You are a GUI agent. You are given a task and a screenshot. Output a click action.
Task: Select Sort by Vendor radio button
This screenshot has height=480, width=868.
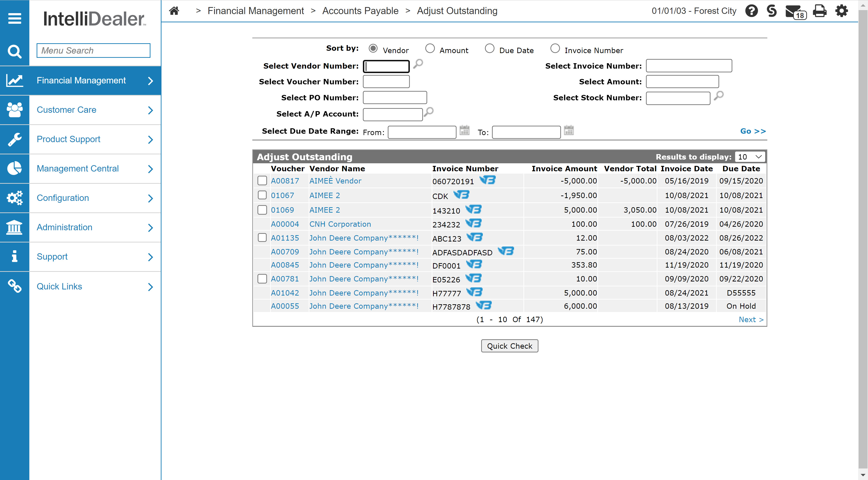373,49
